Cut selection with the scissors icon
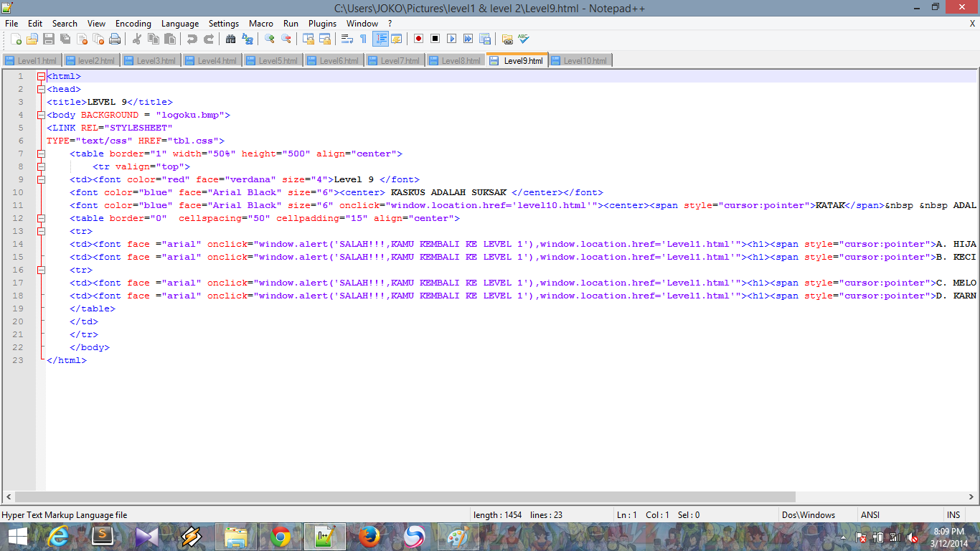 [136, 39]
